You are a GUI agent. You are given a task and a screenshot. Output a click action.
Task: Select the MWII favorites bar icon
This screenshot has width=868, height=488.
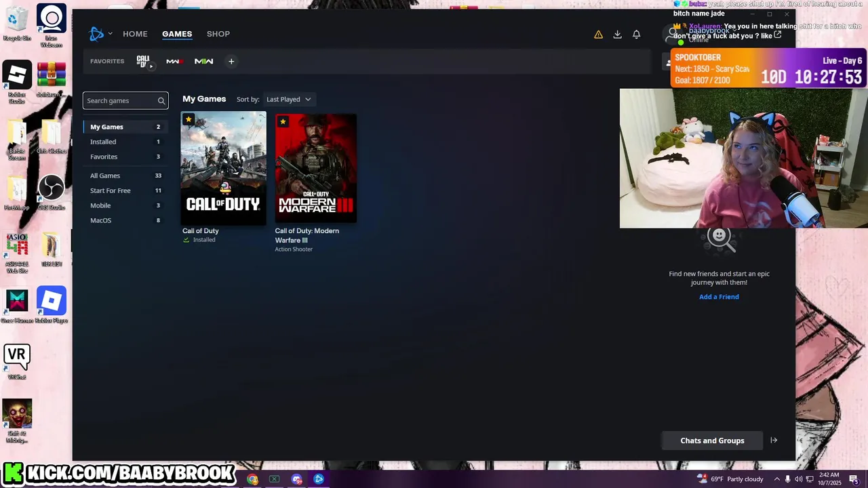click(x=203, y=62)
